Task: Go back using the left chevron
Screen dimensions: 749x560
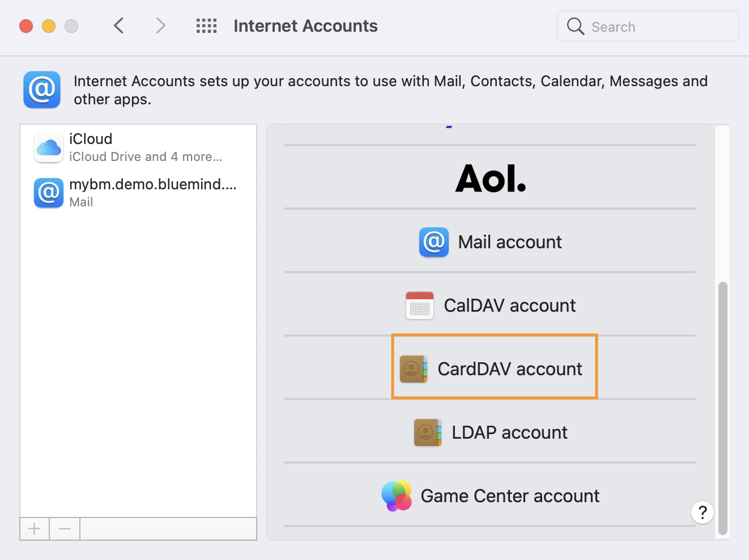Action: (119, 26)
